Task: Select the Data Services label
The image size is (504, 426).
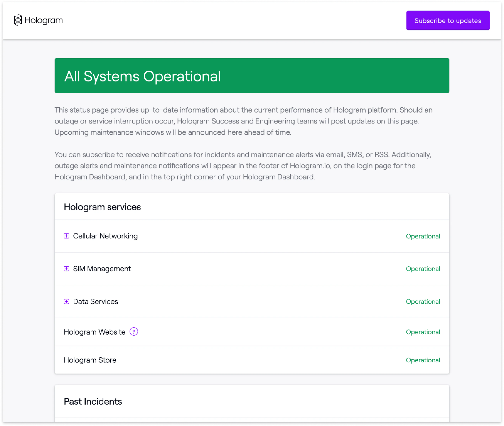Action: coord(96,301)
